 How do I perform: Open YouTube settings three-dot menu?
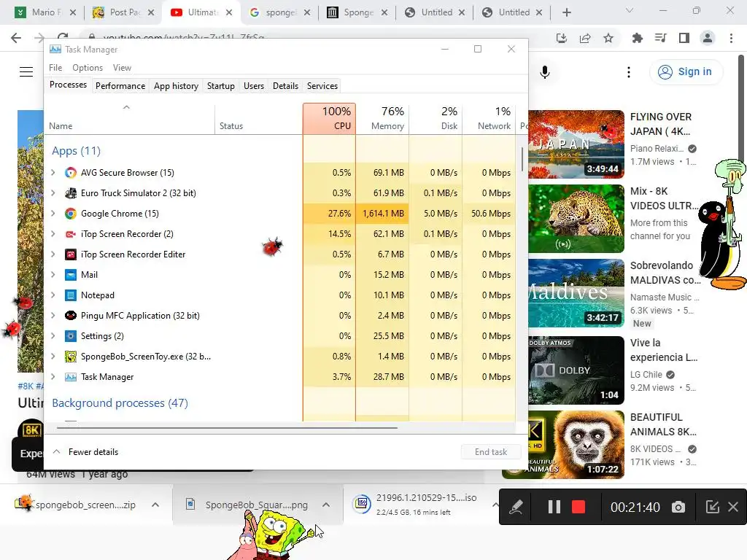pos(629,72)
